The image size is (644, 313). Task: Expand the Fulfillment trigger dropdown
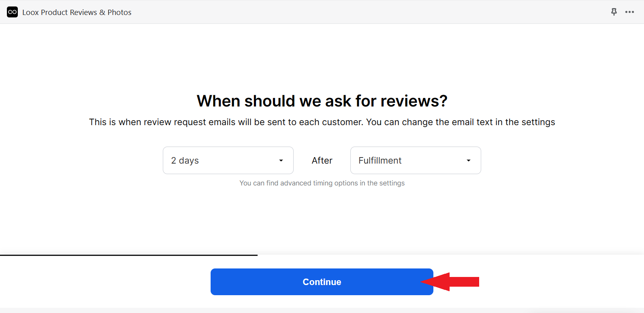tap(416, 160)
